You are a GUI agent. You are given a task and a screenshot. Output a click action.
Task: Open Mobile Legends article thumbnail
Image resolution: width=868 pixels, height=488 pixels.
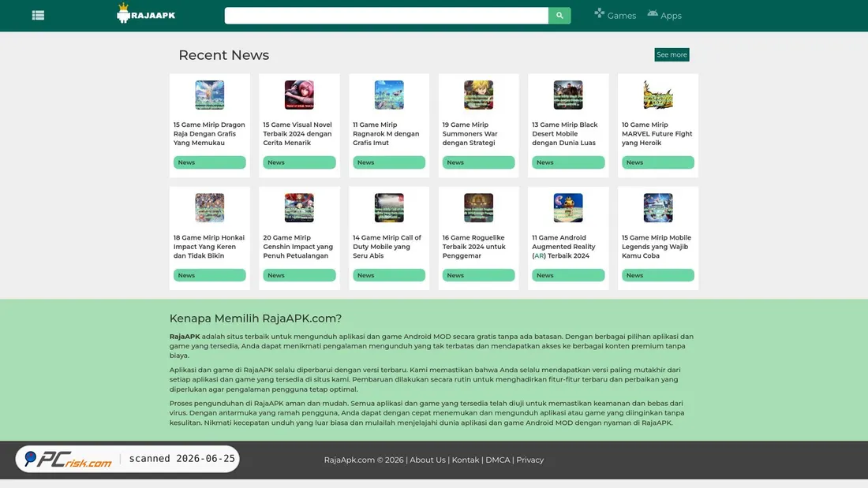(657, 207)
